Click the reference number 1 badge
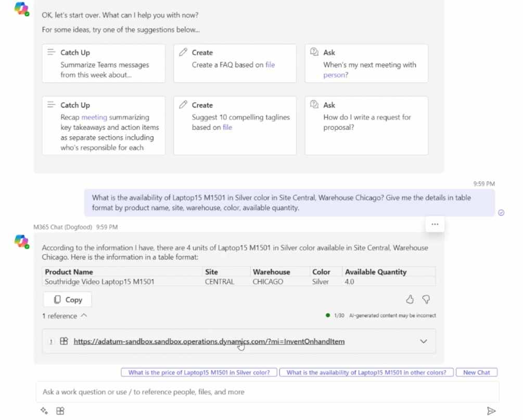 [50, 342]
